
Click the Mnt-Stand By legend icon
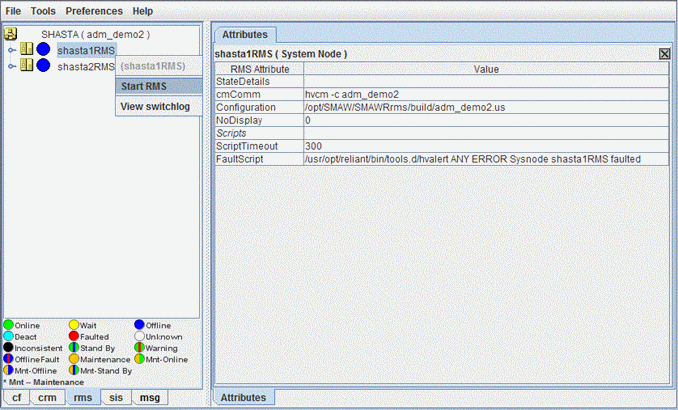[74, 370]
